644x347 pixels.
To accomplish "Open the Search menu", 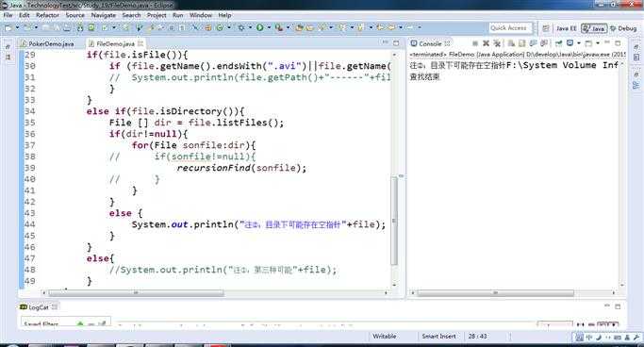I will click(131, 15).
